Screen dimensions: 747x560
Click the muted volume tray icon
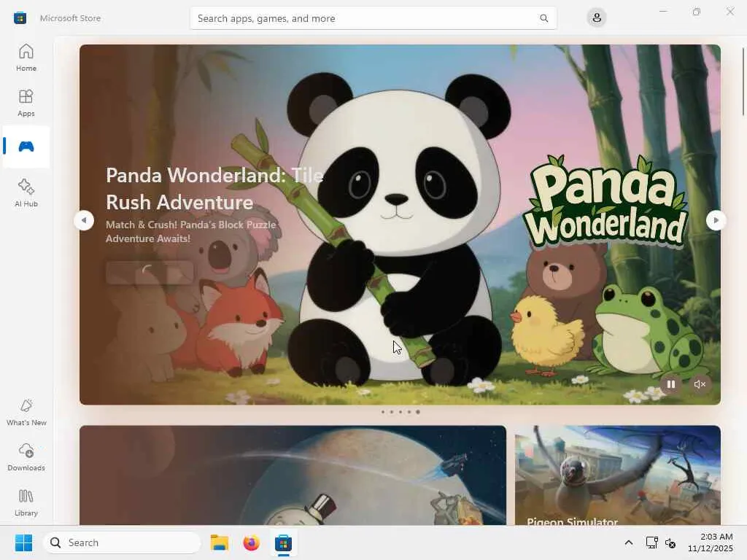pos(670,542)
